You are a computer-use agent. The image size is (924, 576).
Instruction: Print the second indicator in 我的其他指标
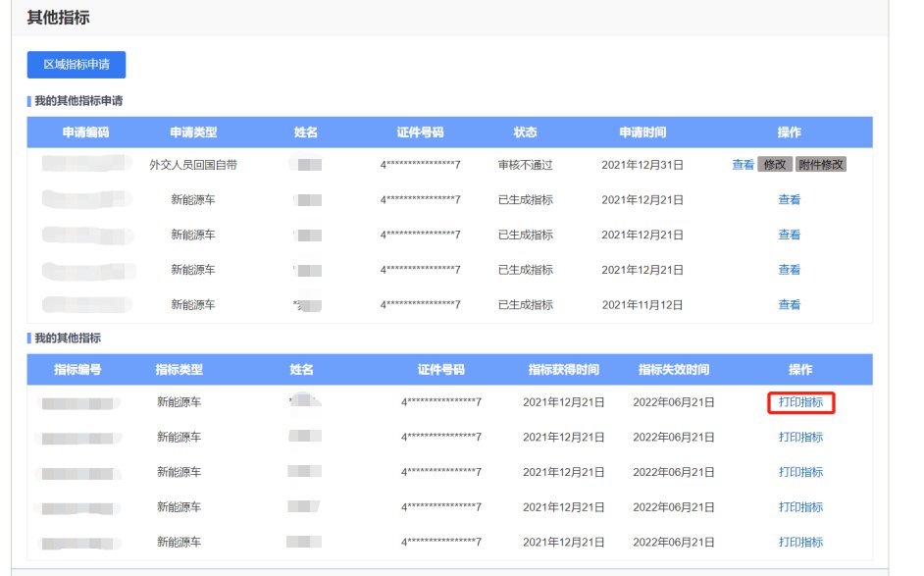pyautogui.click(x=800, y=438)
